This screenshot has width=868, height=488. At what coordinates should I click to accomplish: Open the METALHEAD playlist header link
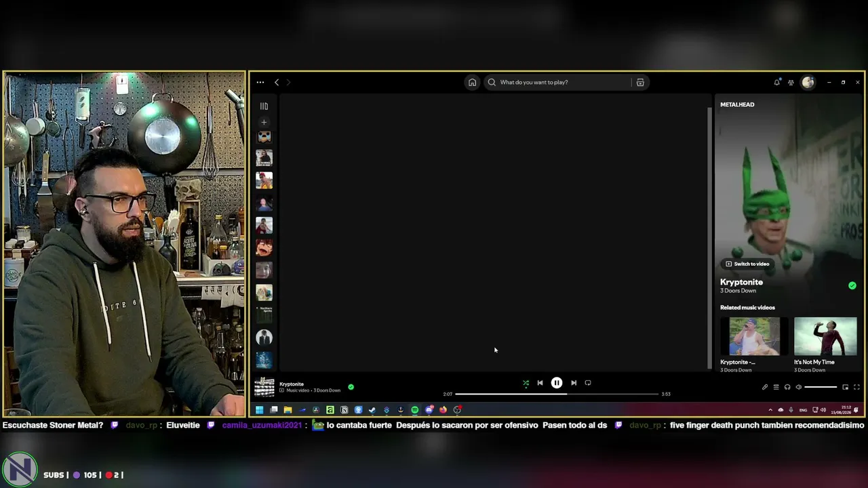tap(737, 105)
